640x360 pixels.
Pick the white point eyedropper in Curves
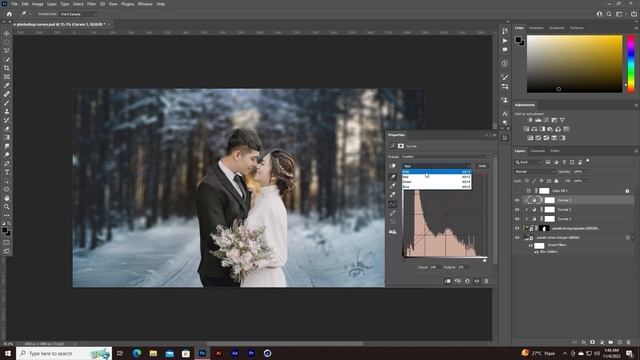(x=392, y=195)
